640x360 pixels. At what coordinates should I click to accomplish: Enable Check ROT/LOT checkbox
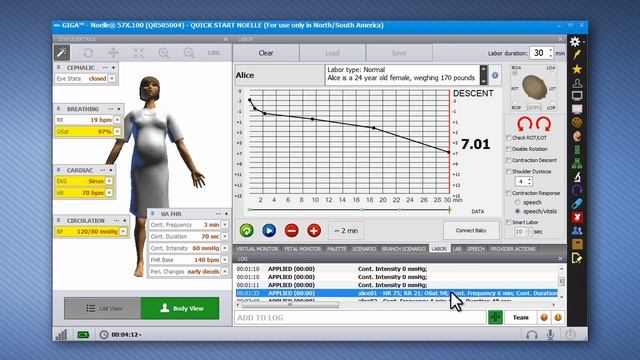509,138
